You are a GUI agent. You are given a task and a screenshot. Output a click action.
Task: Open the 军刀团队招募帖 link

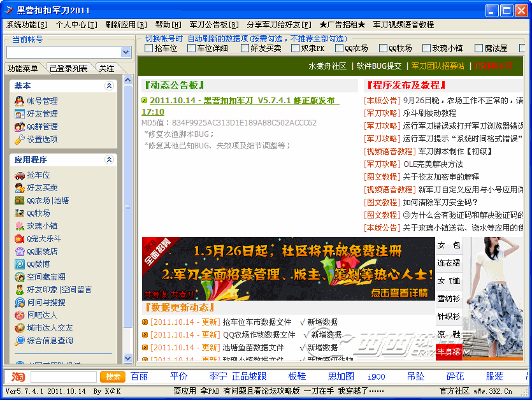point(438,66)
